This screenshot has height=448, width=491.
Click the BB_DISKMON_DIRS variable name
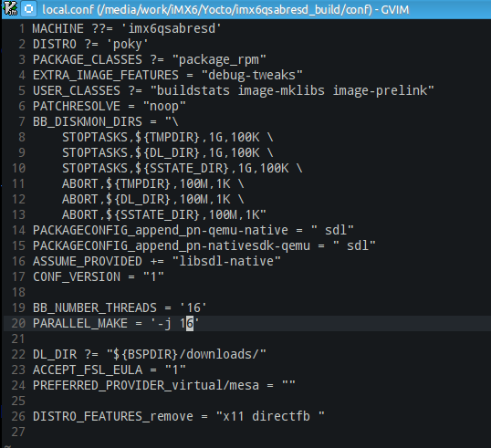coord(88,121)
